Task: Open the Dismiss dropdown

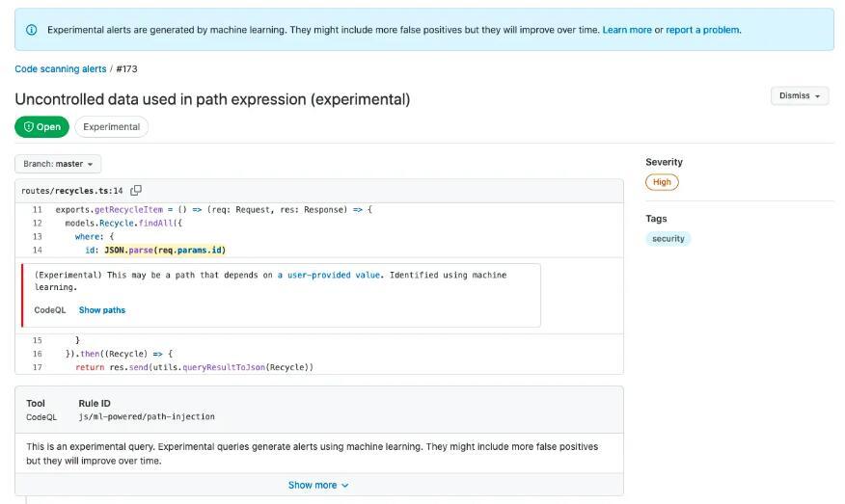Action: click(x=800, y=95)
